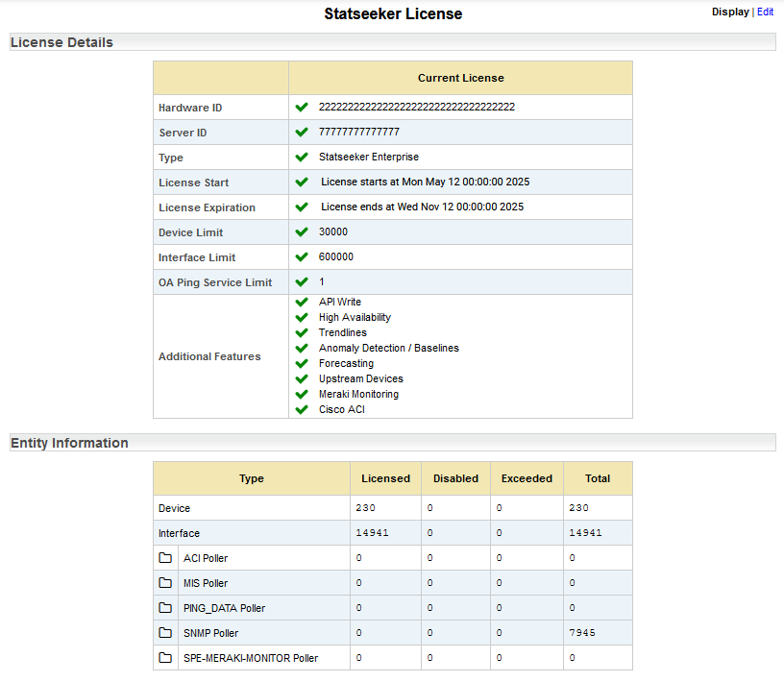
Task: Click the ACI Poller row name
Action: coord(206,558)
